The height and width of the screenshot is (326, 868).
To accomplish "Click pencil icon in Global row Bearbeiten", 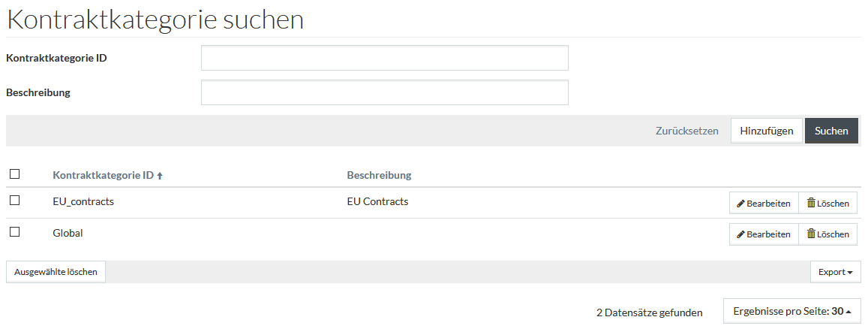I will coord(740,234).
